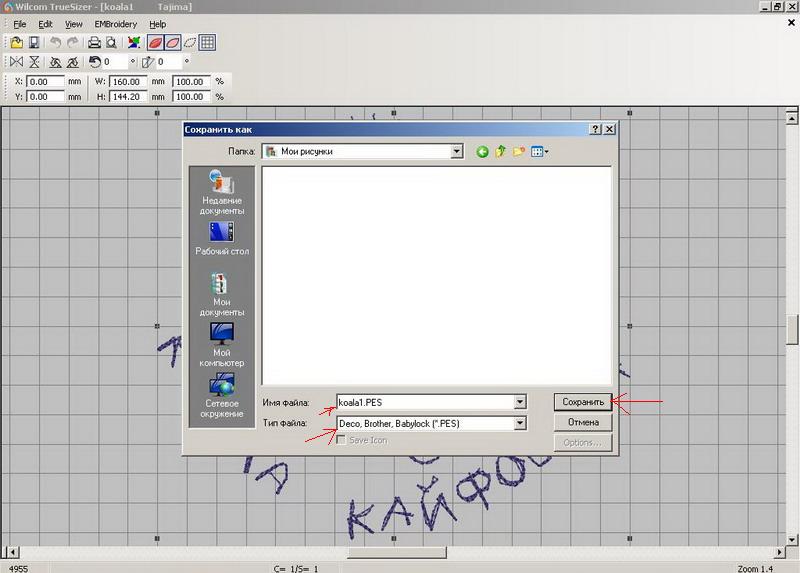Image resolution: width=800 pixels, height=573 pixels.
Task: Toggle the red TrueView stitch display button
Action: click(155, 43)
